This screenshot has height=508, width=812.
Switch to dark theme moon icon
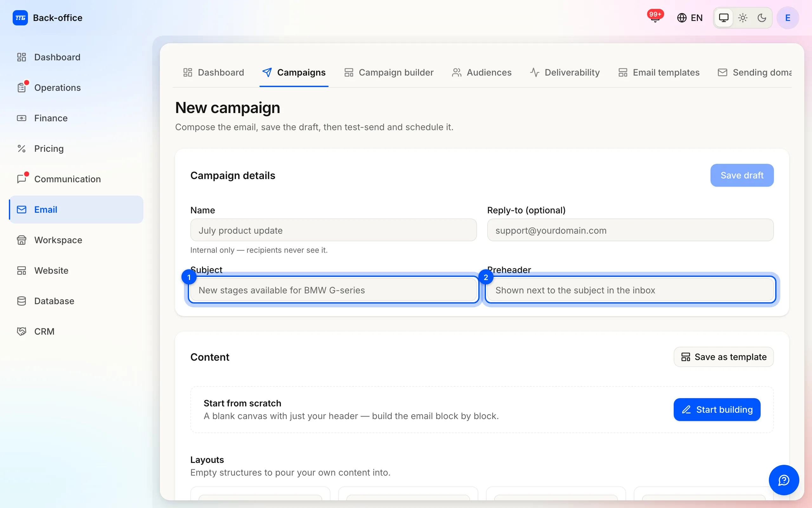(x=762, y=18)
